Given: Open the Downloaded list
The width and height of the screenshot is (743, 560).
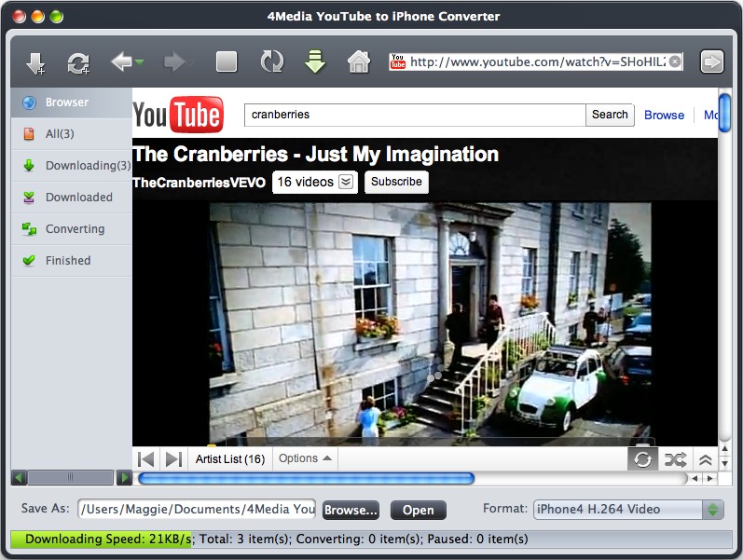Looking at the screenshot, I should [72, 198].
